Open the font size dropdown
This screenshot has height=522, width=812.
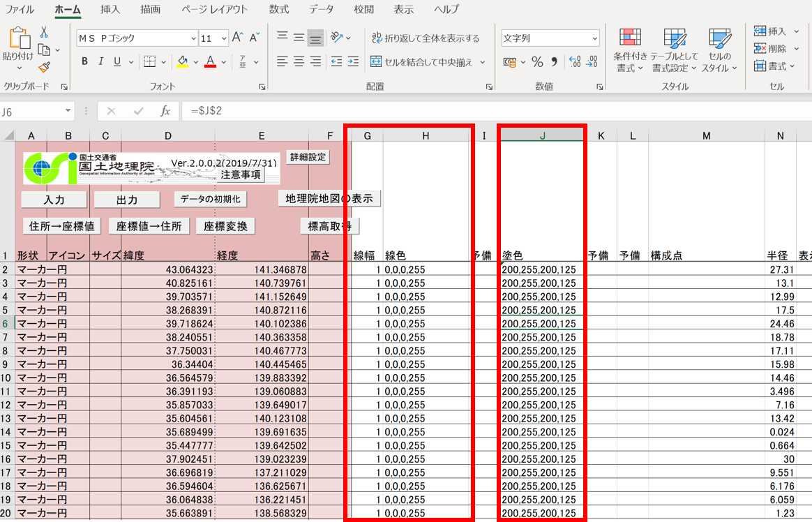pos(224,38)
